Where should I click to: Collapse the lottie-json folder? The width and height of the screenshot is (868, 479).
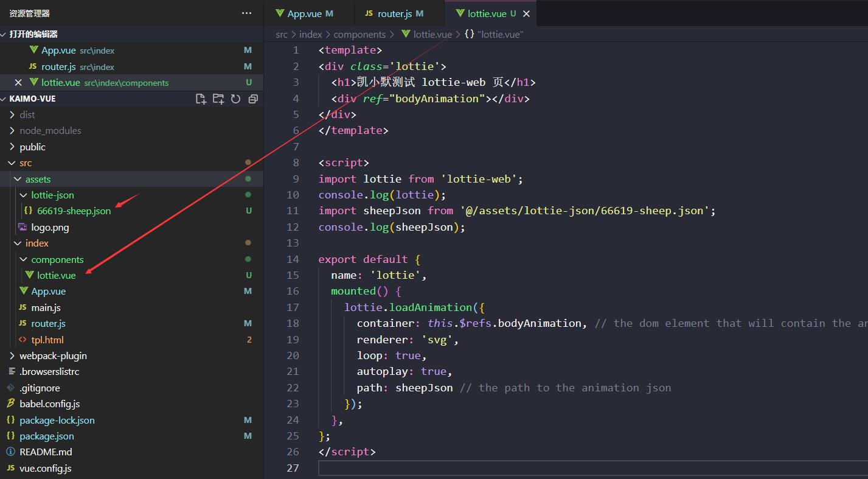[x=131, y=195]
